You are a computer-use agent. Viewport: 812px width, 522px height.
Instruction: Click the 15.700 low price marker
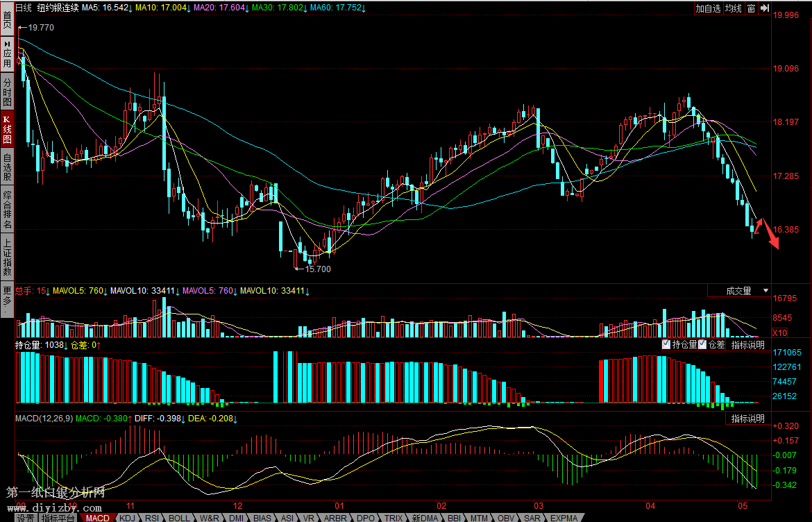tap(318, 269)
